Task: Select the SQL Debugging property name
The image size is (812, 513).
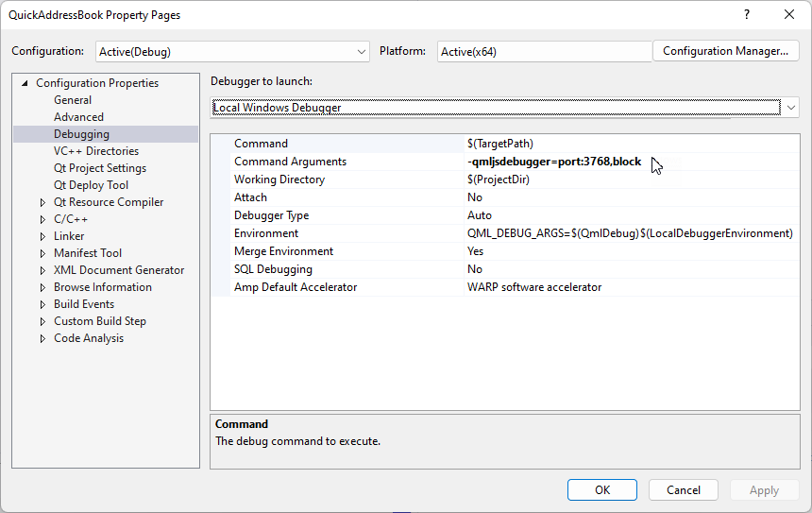Action: point(274,269)
